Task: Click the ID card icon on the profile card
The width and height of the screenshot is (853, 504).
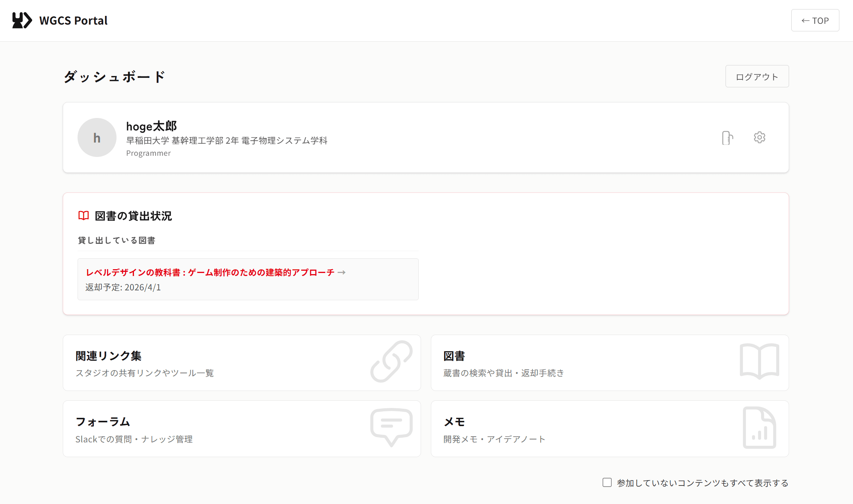Action: [727, 138]
